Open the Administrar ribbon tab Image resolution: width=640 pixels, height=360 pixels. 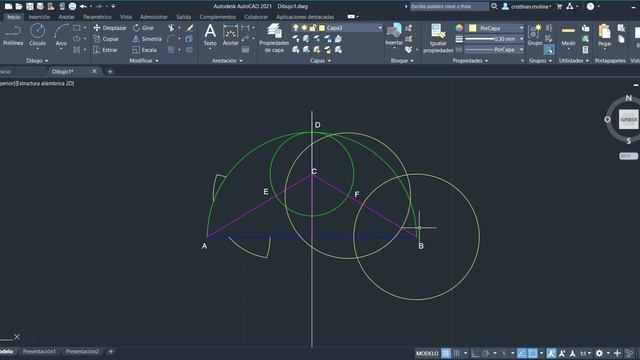153,17
